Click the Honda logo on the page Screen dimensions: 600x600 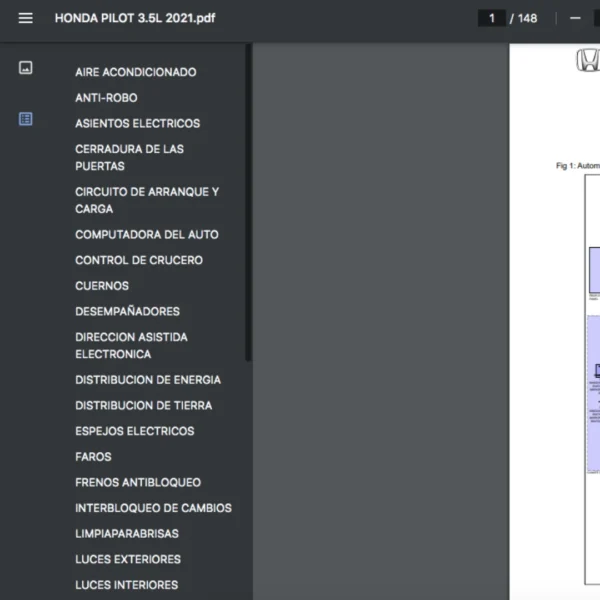[587, 61]
